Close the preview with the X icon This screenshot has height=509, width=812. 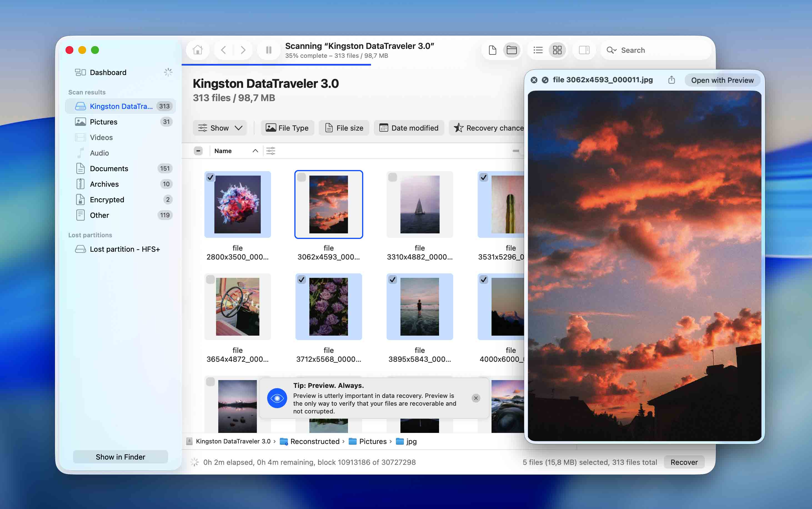tap(534, 80)
